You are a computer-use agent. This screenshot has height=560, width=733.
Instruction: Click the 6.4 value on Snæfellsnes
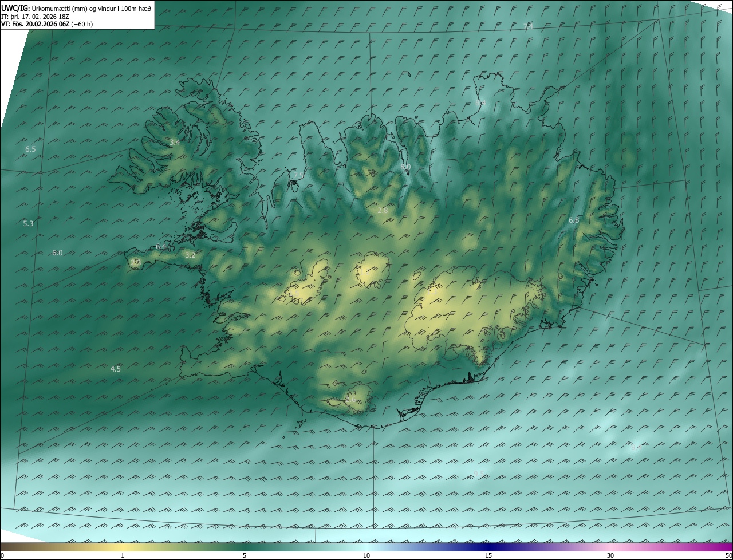pyautogui.click(x=161, y=246)
